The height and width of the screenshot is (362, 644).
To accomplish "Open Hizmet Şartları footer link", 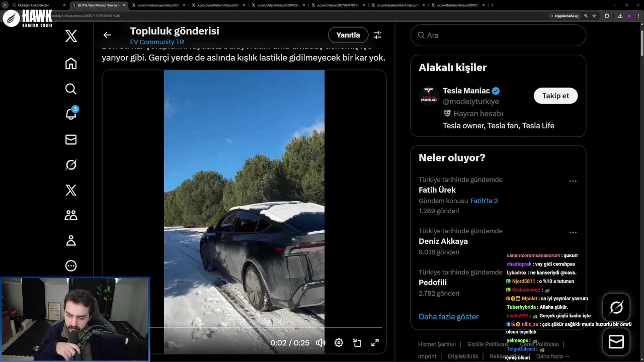I will click(437, 344).
